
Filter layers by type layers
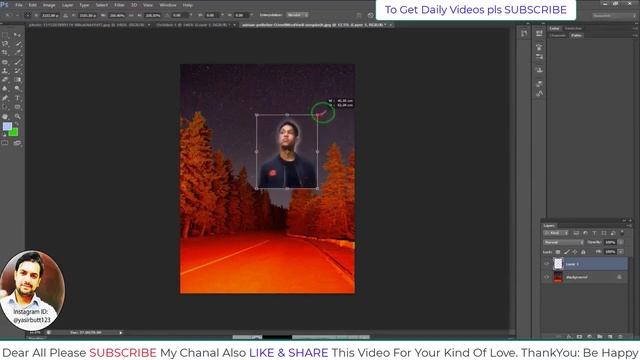click(594, 233)
